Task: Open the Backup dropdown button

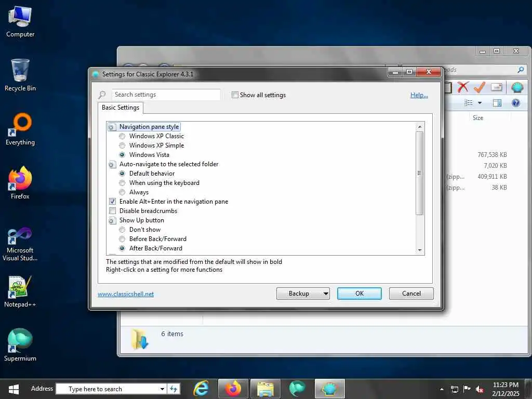Action: point(303,294)
